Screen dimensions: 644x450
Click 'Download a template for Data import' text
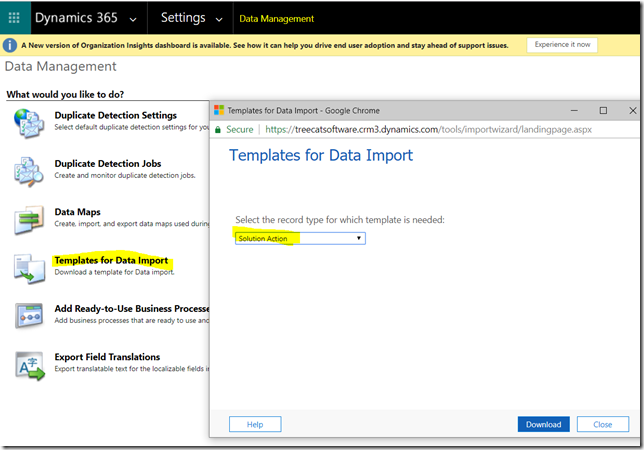[x=114, y=272]
